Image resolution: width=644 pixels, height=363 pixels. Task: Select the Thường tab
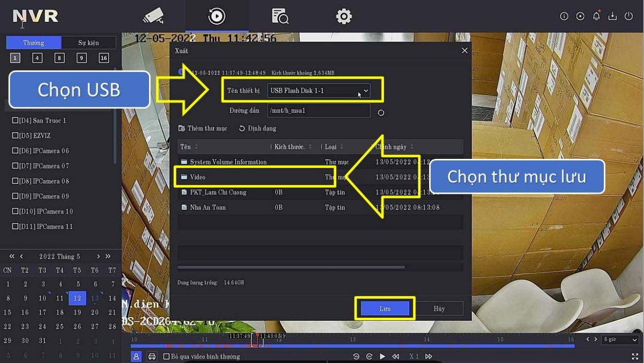[33, 43]
